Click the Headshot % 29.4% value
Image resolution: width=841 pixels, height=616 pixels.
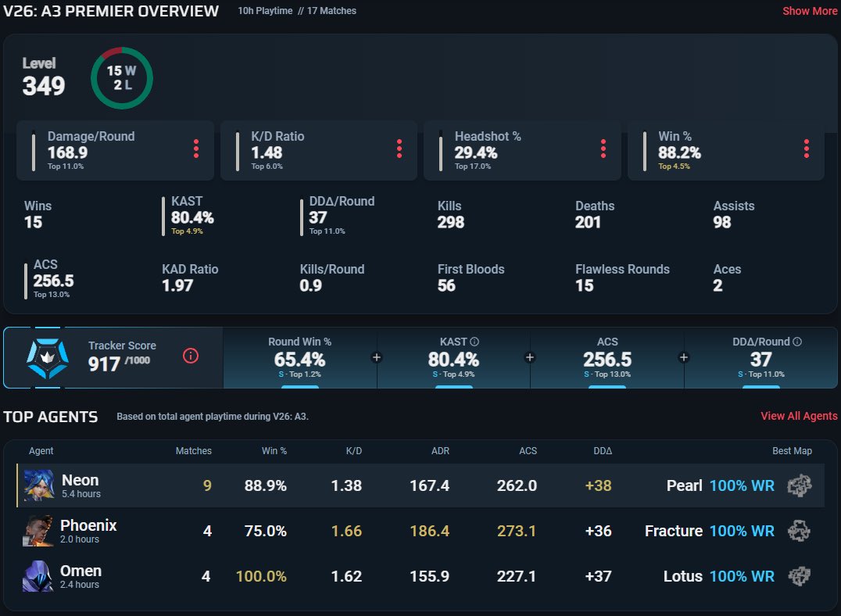click(476, 153)
